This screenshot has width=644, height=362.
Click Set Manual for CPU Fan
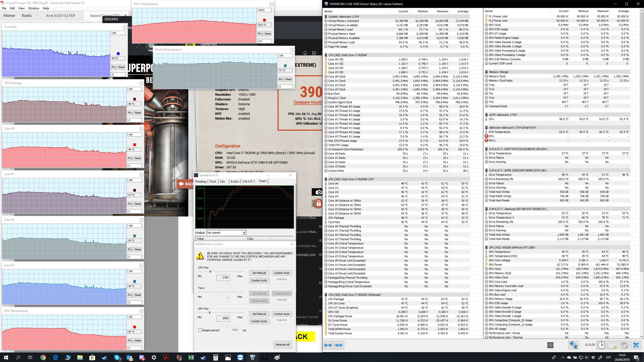click(259, 273)
